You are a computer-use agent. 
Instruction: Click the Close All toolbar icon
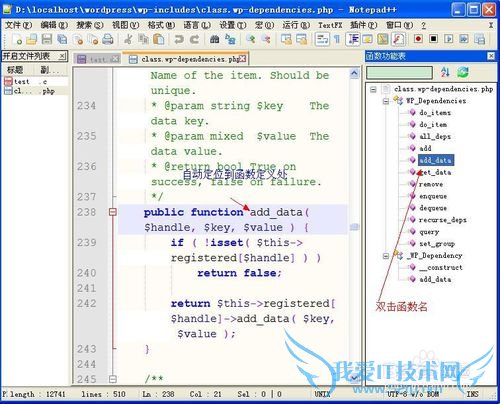93,39
